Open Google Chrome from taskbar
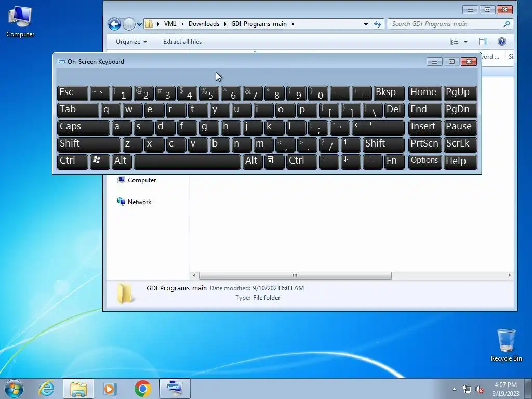 (142, 389)
